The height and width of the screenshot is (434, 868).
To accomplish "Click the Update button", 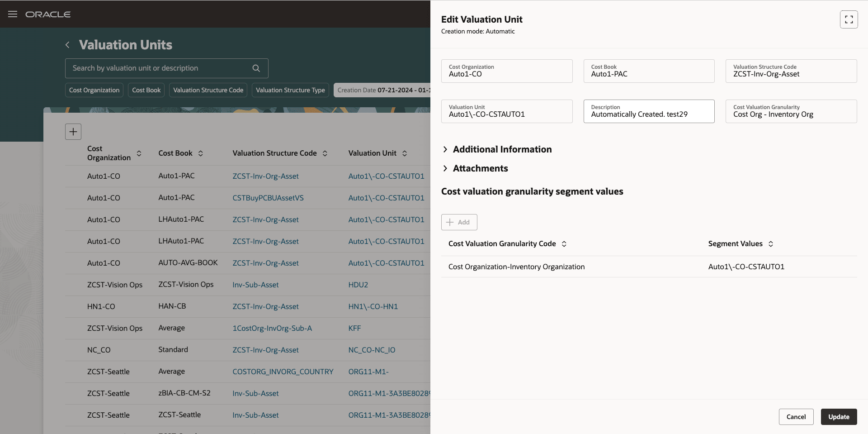I will point(839,417).
